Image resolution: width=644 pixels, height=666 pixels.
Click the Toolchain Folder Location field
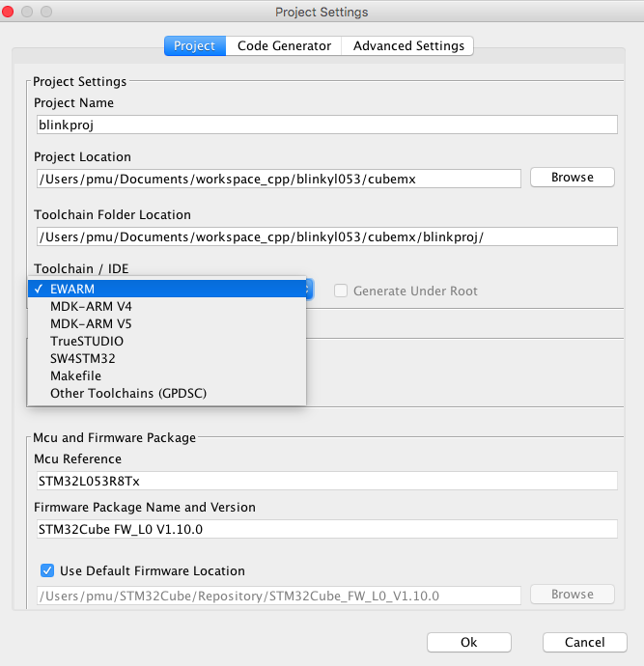coord(325,236)
